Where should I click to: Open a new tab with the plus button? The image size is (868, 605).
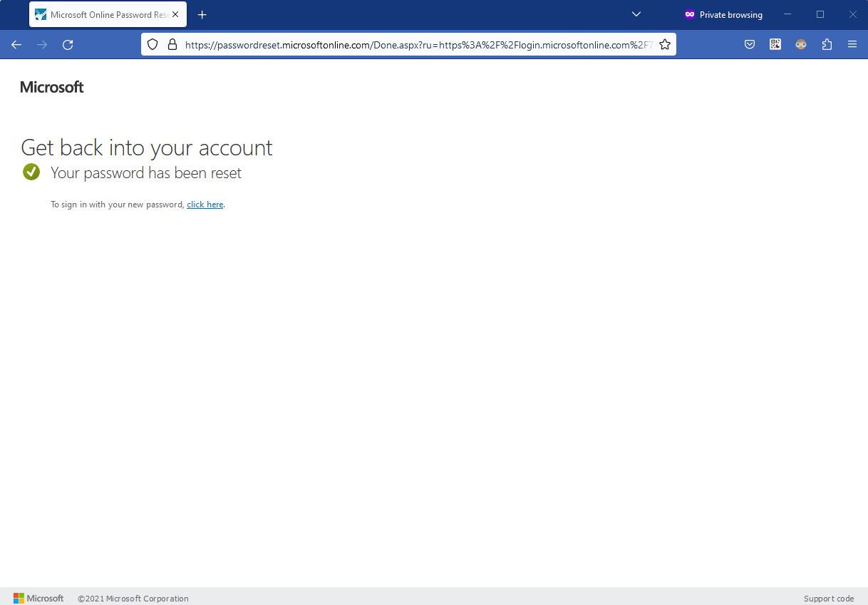202,14
